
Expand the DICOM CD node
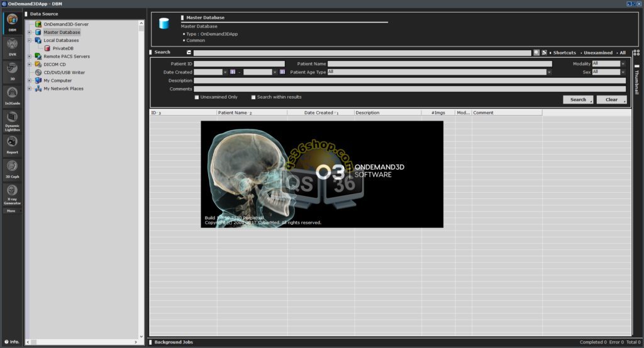click(x=30, y=65)
